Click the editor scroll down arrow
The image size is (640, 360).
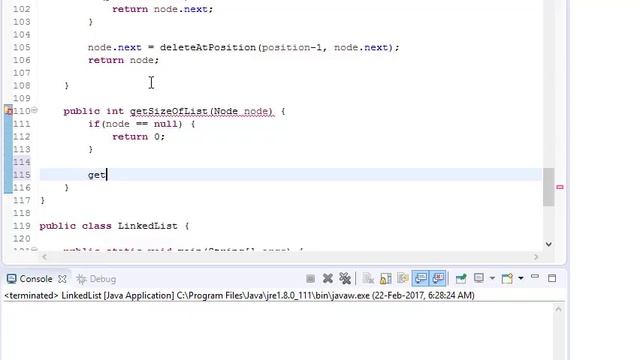click(x=549, y=244)
